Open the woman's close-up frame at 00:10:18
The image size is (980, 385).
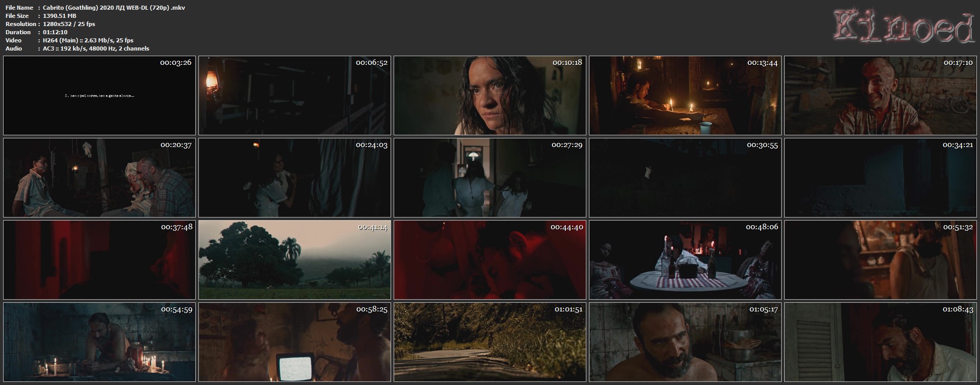(x=490, y=95)
